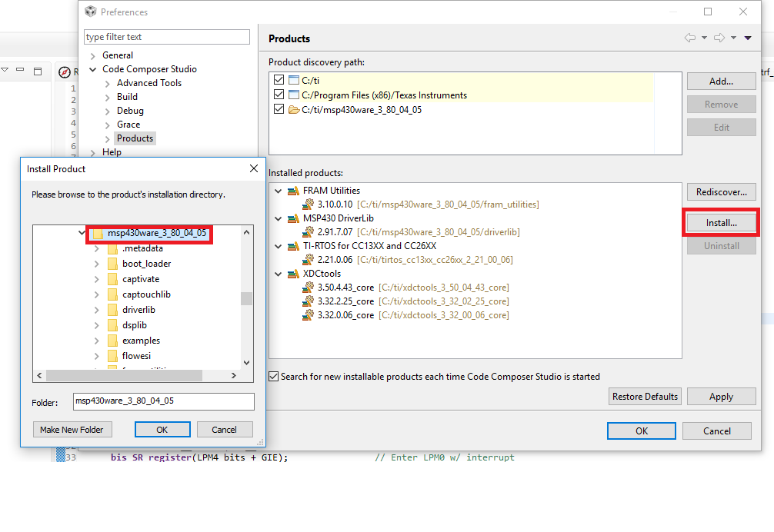
Task: Click the scroll down arrow in folder tree
Action: (246, 363)
